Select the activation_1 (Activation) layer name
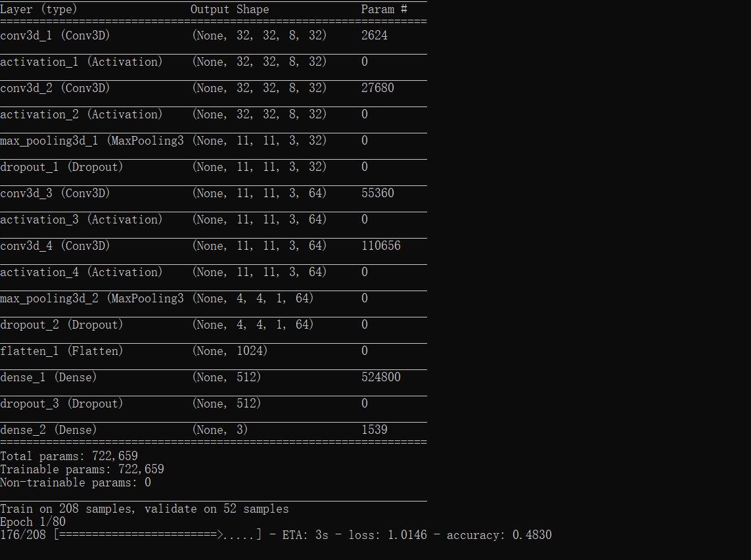Viewport: 751px width, 560px height. tap(81, 62)
